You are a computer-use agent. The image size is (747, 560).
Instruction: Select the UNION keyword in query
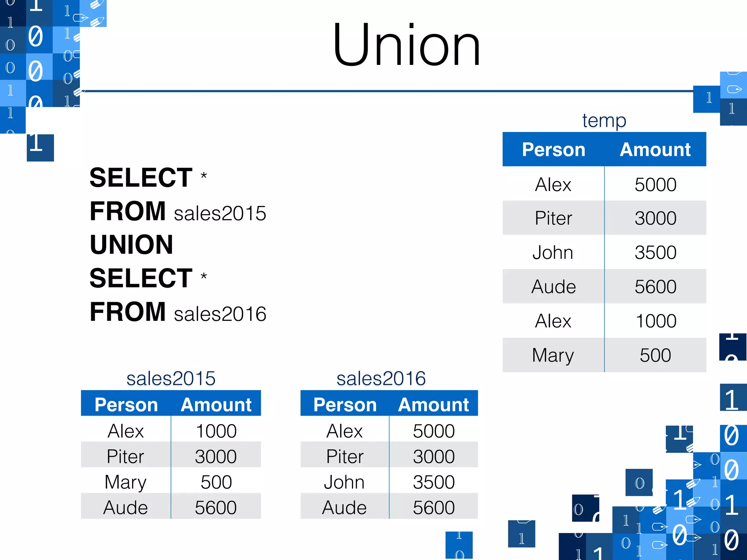point(131,244)
